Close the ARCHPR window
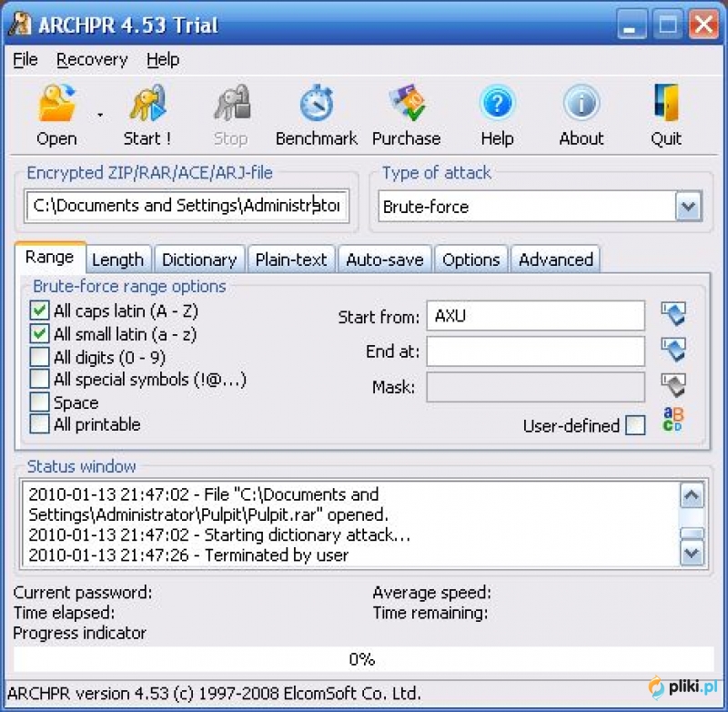Screen dimensions: 728x712 pos(703,25)
